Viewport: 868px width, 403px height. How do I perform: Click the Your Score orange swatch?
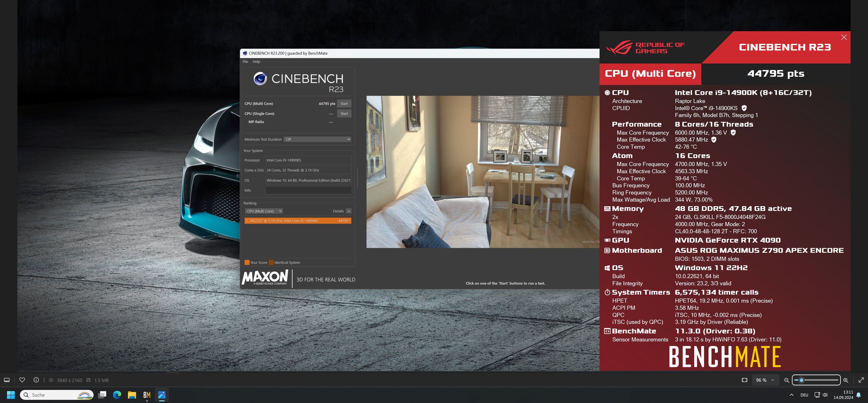(247, 263)
